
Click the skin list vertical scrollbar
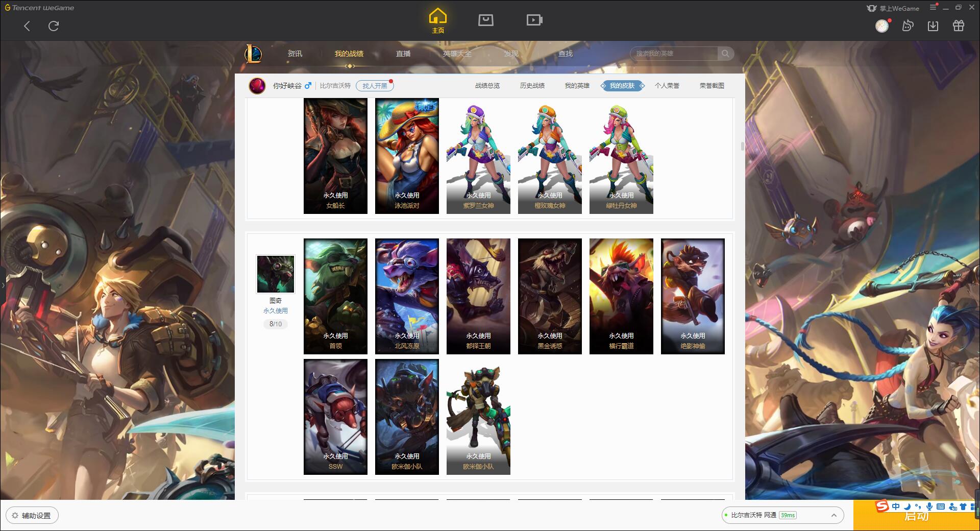tap(742, 147)
